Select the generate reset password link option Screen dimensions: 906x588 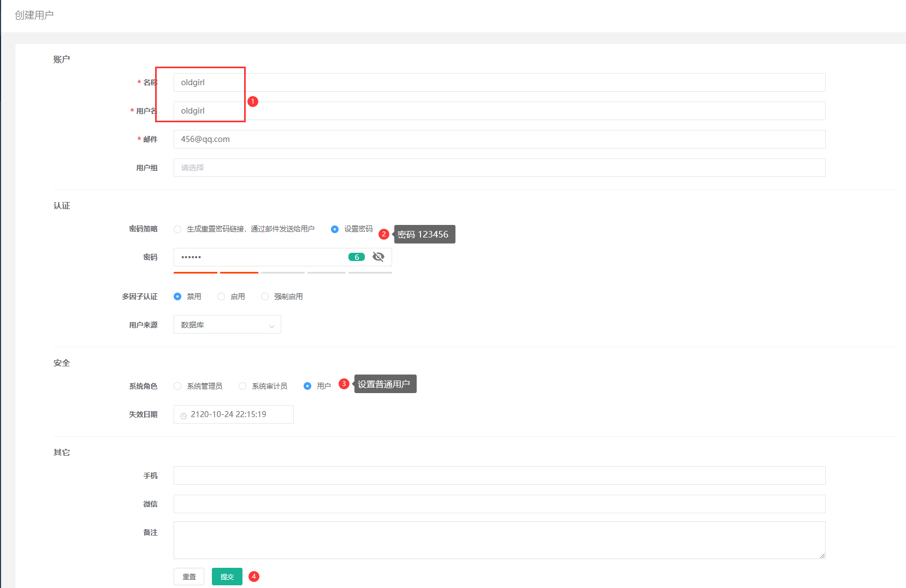click(x=177, y=229)
